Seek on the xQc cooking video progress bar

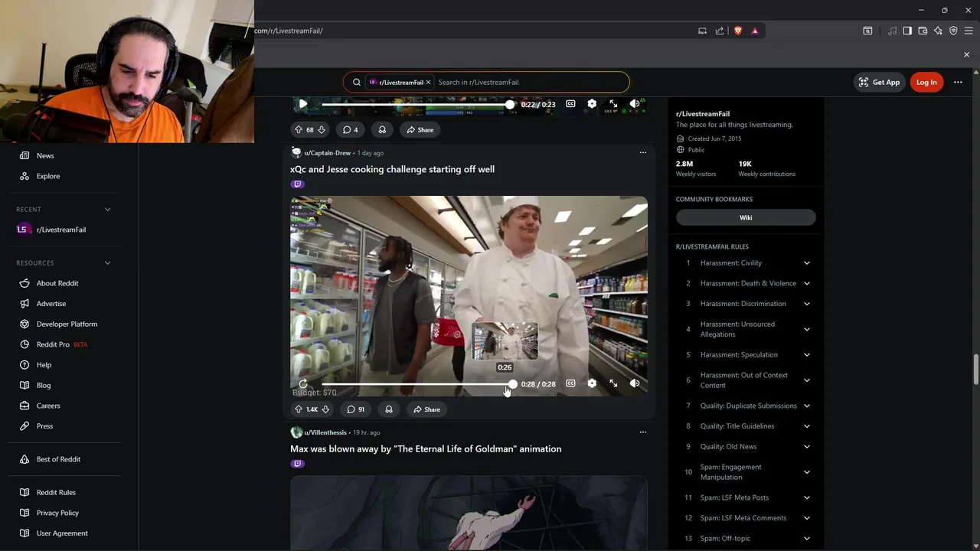pyautogui.click(x=417, y=384)
